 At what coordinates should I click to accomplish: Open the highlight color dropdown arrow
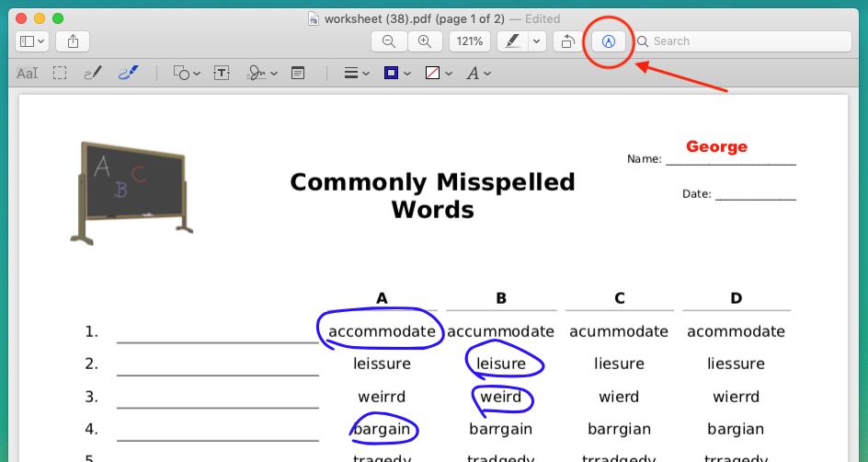[536, 41]
